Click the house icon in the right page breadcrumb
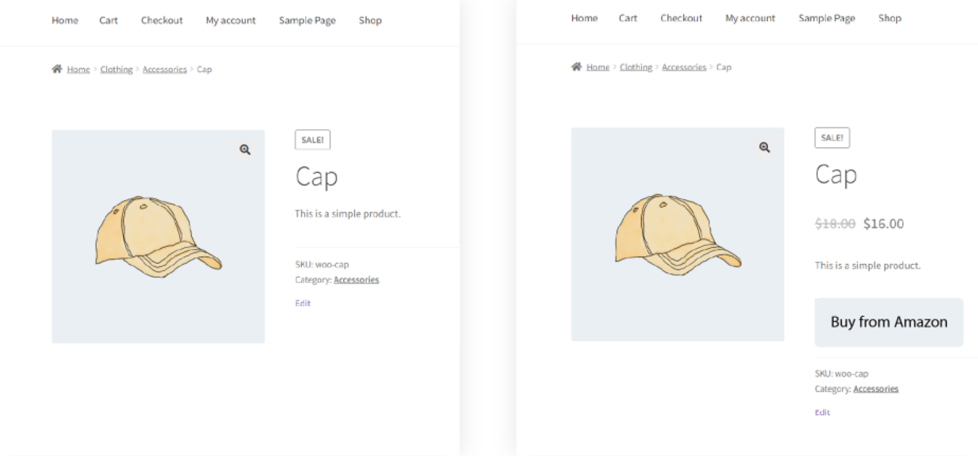Image resolution: width=978 pixels, height=456 pixels. (576, 67)
